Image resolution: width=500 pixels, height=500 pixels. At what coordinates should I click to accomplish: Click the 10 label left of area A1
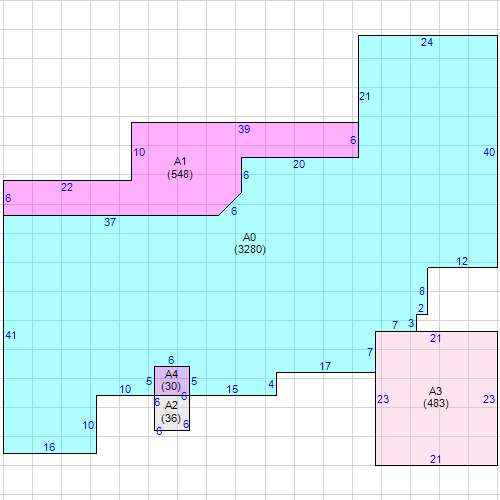click(x=139, y=153)
